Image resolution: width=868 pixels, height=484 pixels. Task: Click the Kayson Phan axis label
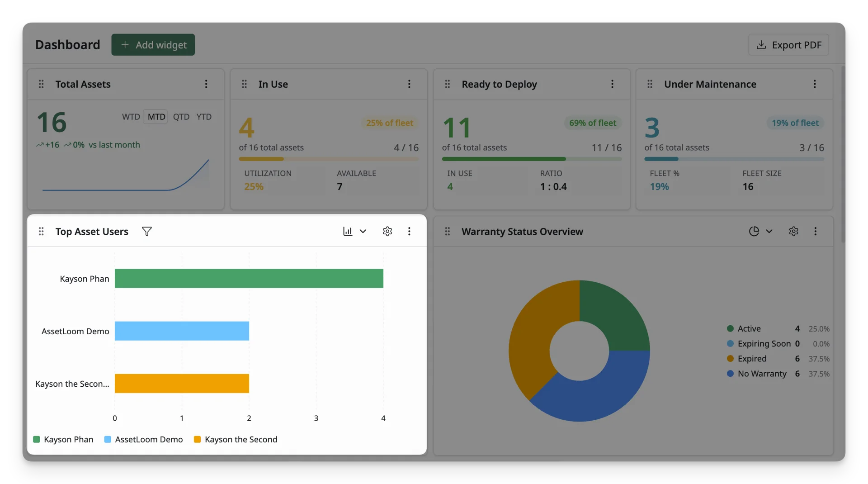click(x=85, y=279)
